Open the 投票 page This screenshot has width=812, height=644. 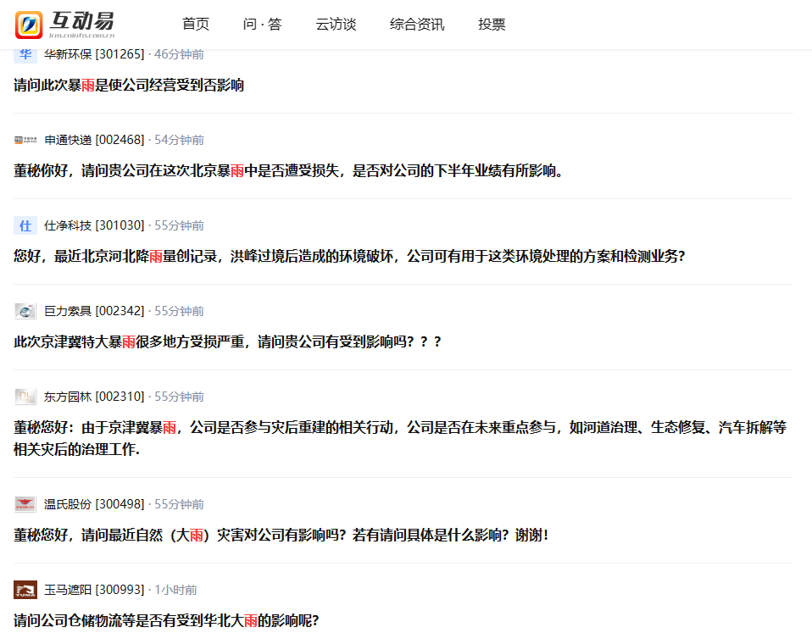tap(492, 25)
